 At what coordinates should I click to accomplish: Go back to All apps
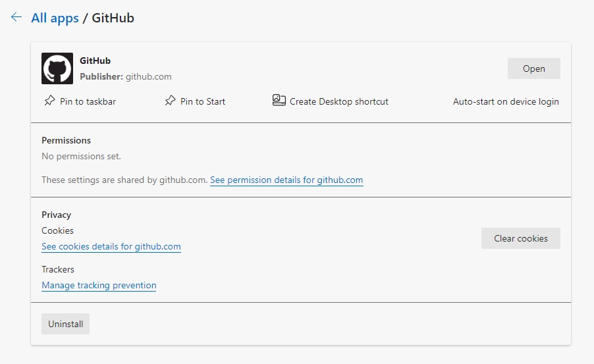pos(55,18)
